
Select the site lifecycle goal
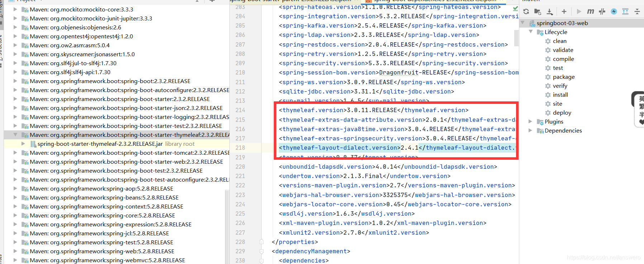558,104
